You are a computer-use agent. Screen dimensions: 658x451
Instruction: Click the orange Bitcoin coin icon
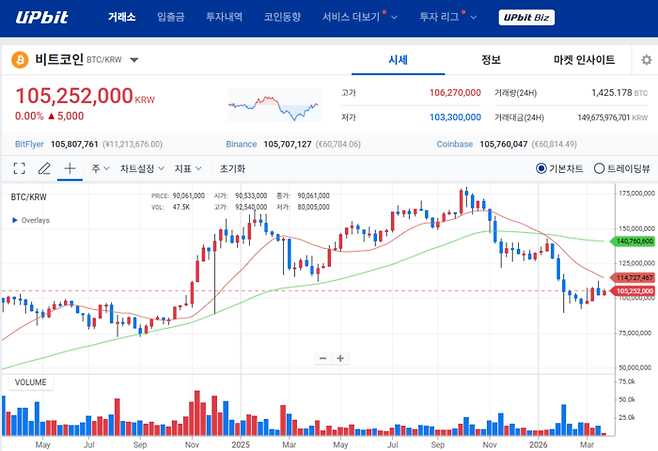(x=19, y=60)
